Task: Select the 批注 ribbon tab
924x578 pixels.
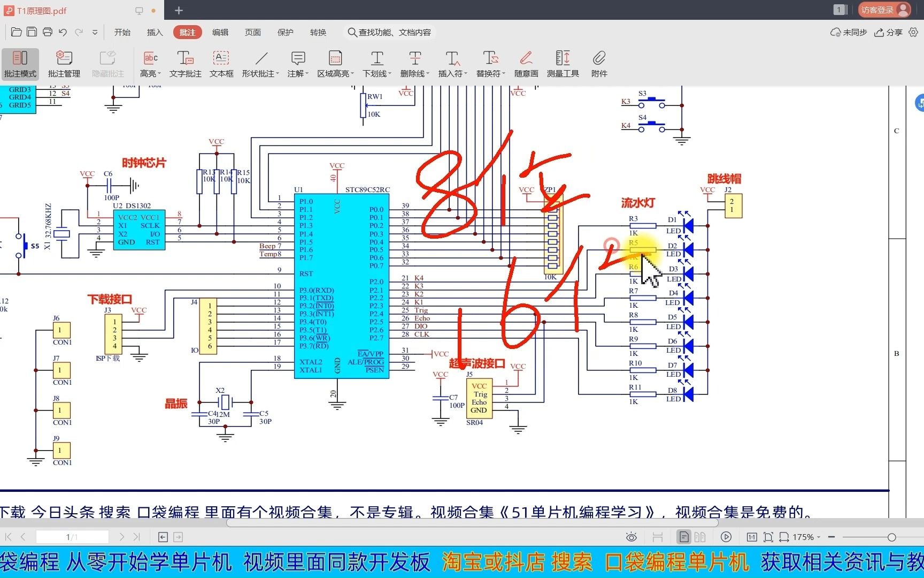Action: 187,32
